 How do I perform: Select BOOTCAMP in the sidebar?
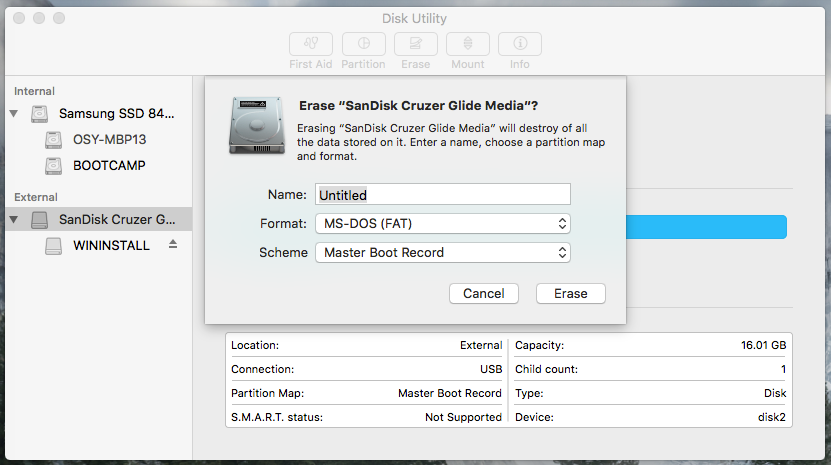[109, 166]
